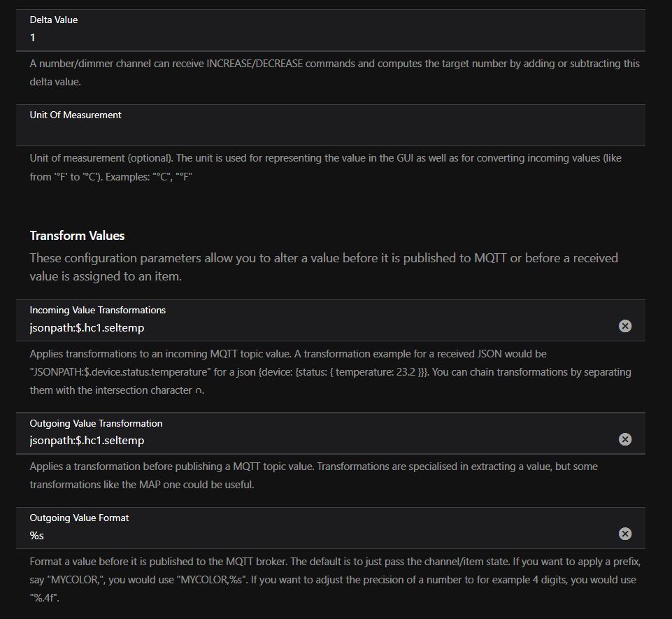
Task: Clear the Outgoing Value Format field
Action: [x=625, y=534]
